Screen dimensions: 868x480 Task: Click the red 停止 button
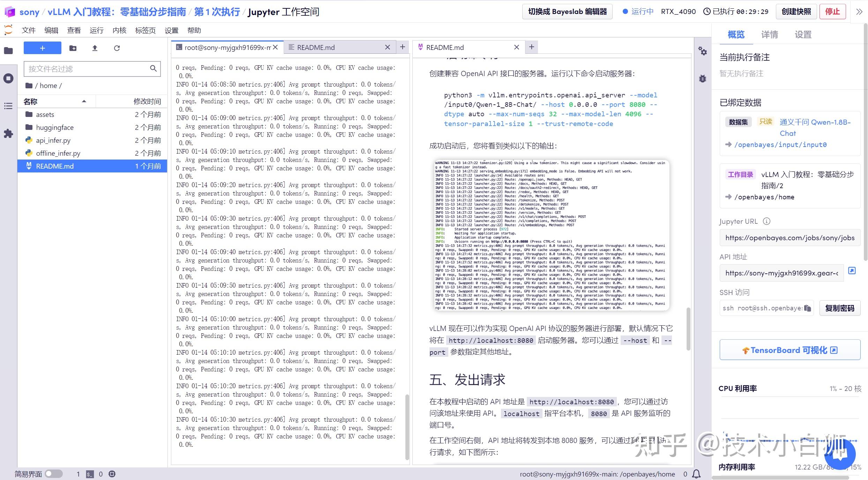click(832, 12)
